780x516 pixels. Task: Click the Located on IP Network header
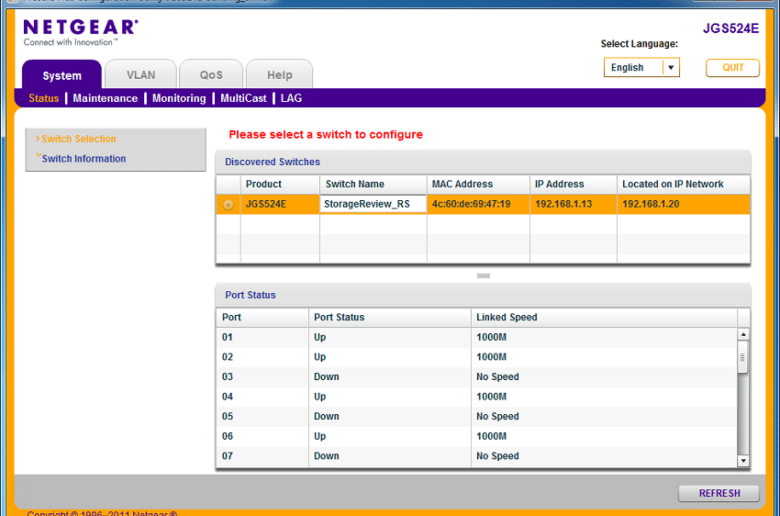[x=683, y=184]
